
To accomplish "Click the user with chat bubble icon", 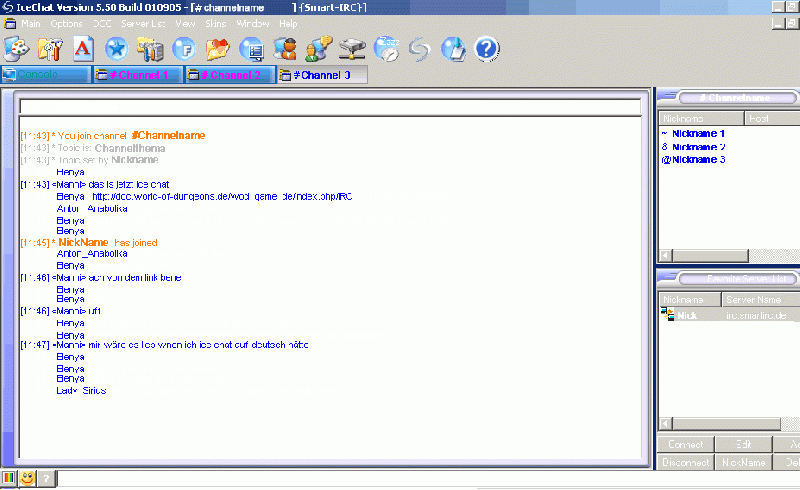I will click(x=319, y=49).
